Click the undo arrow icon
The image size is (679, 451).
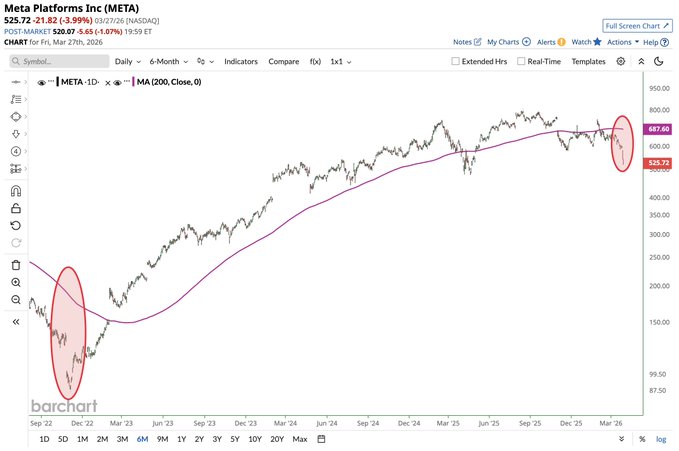pyautogui.click(x=16, y=225)
